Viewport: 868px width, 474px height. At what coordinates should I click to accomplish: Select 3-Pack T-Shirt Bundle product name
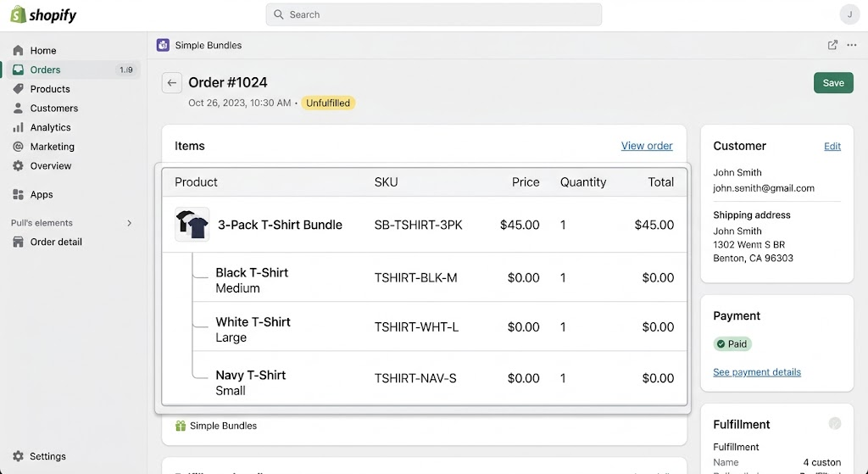280,225
